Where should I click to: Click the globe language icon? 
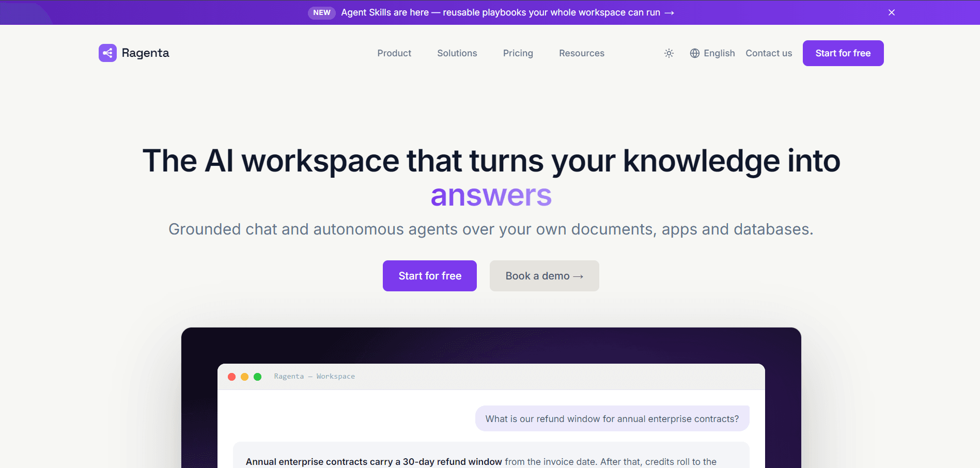(x=695, y=53)
